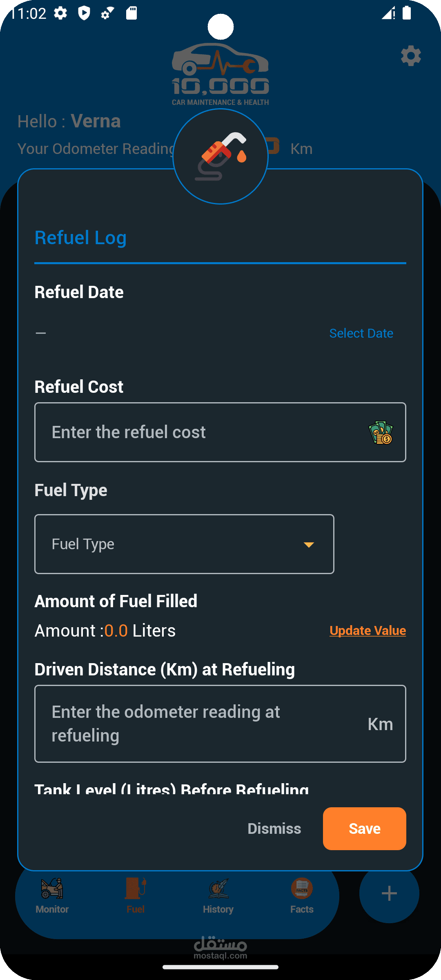Open the Monitor tab
The width and height of the screenshot is (441, 980).
(x=52, y=895)
